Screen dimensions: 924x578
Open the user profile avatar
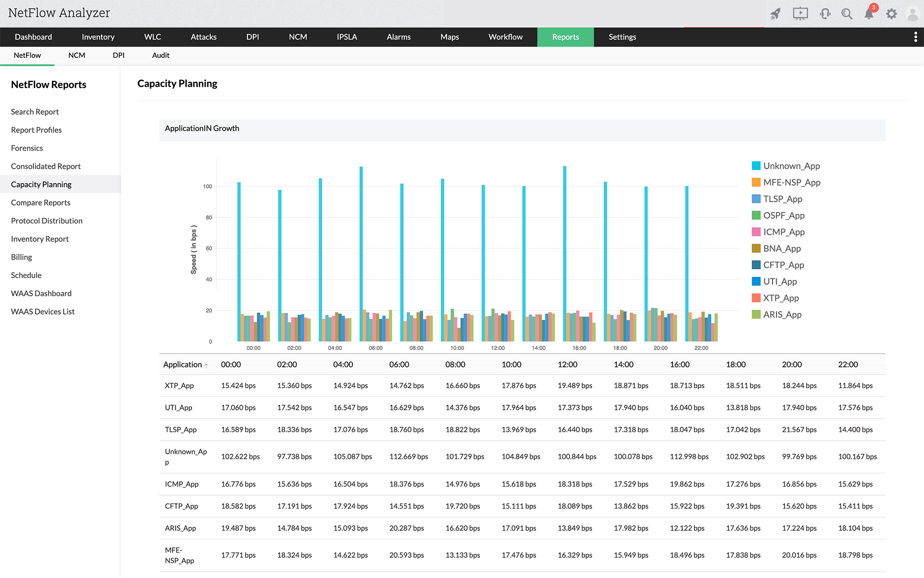(912, 14)
